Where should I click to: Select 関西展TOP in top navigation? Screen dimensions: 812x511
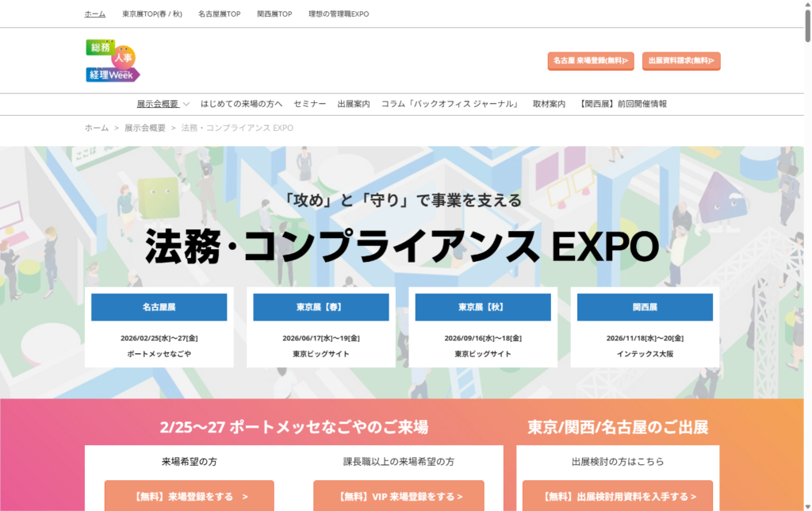coord(274,14)
